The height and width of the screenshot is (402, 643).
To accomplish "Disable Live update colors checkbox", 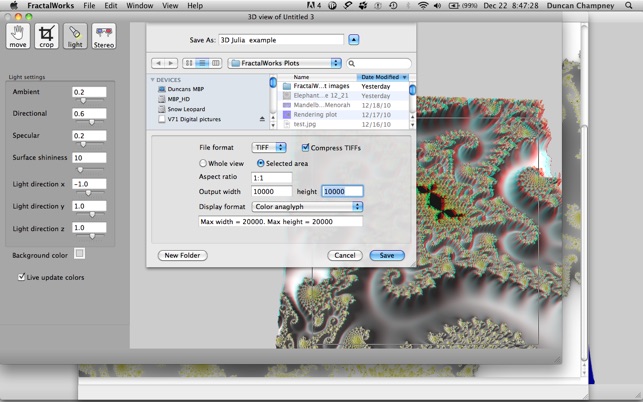I will (21, 277).
